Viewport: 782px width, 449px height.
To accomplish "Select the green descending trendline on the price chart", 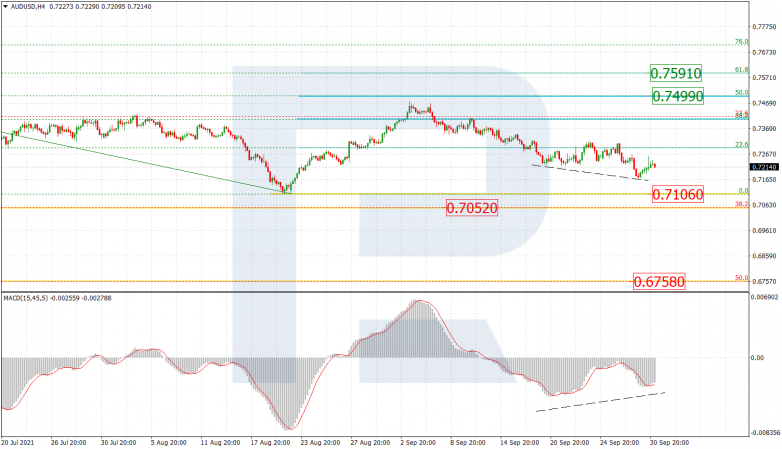I will click(145, 163).
